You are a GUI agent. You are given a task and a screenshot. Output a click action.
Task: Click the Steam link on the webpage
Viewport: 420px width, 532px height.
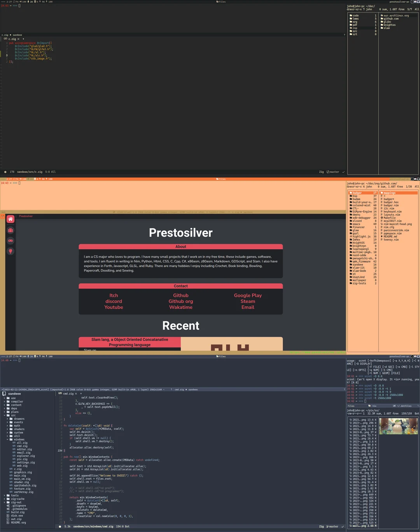(x=248, y=301)
